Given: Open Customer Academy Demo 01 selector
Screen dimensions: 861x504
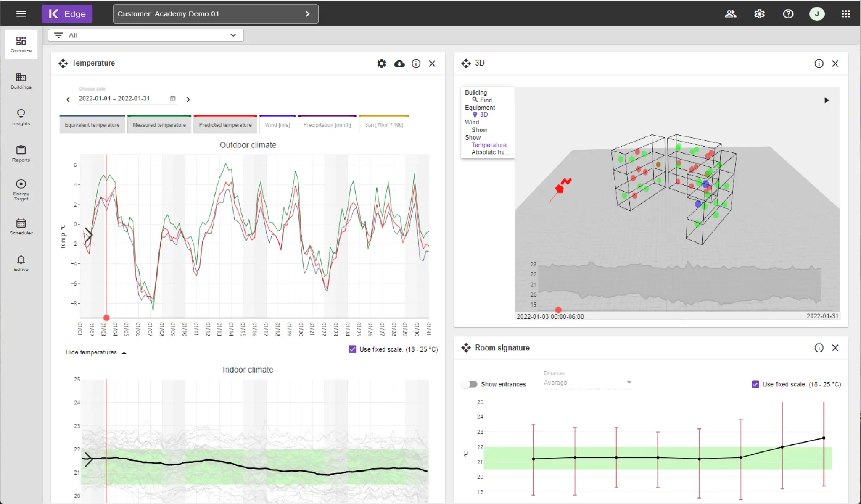Looking at the screenshot, I should (x=215, y=14).
